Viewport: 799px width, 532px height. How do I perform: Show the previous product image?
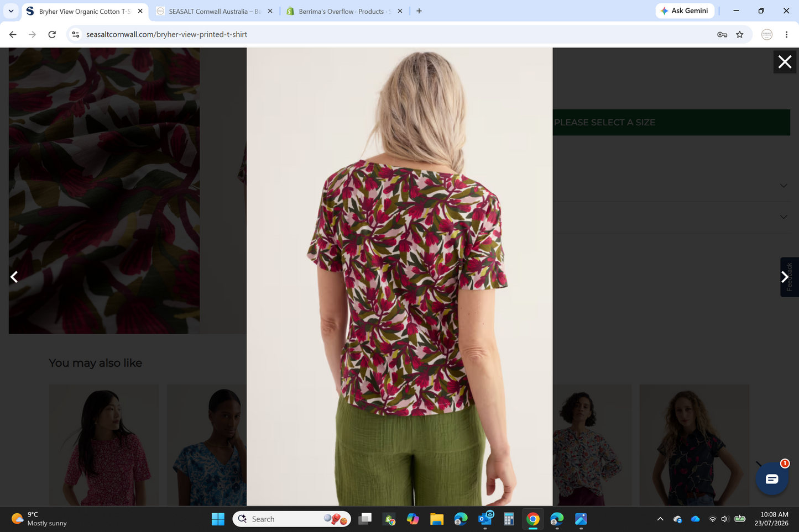point(14,277)
